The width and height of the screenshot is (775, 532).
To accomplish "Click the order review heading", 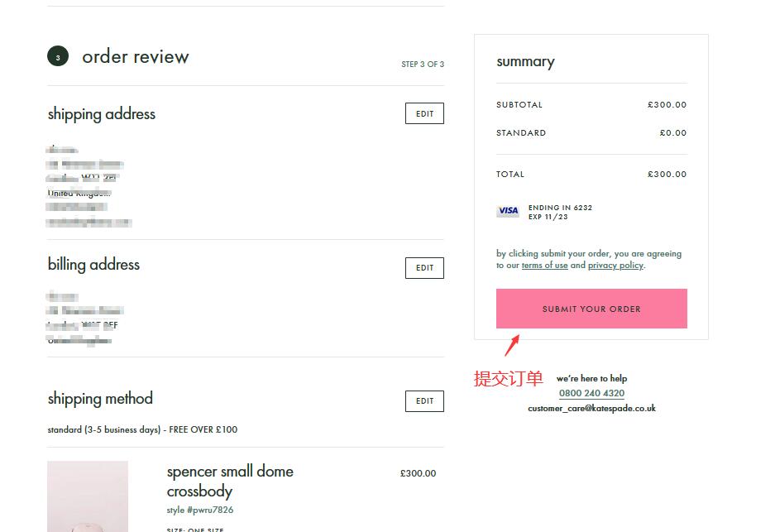I will pos(136,57).
